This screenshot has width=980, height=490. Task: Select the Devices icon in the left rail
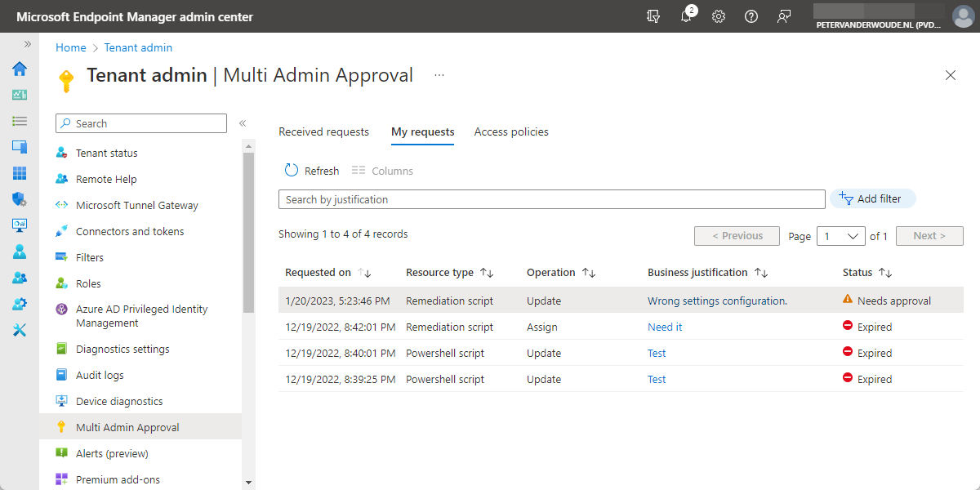[x=19, y=148]
